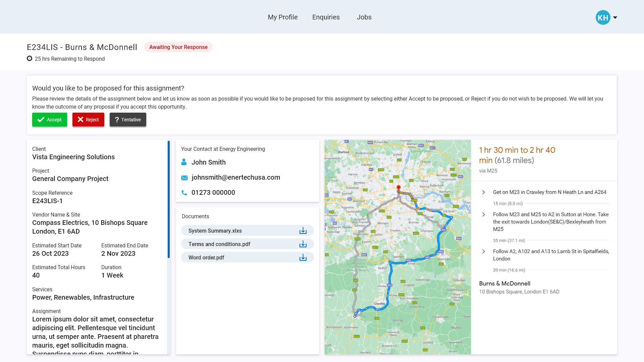644x362 pixels.
Task: Click the Burns & McDonnell destination name
Action: pos(504,283)
